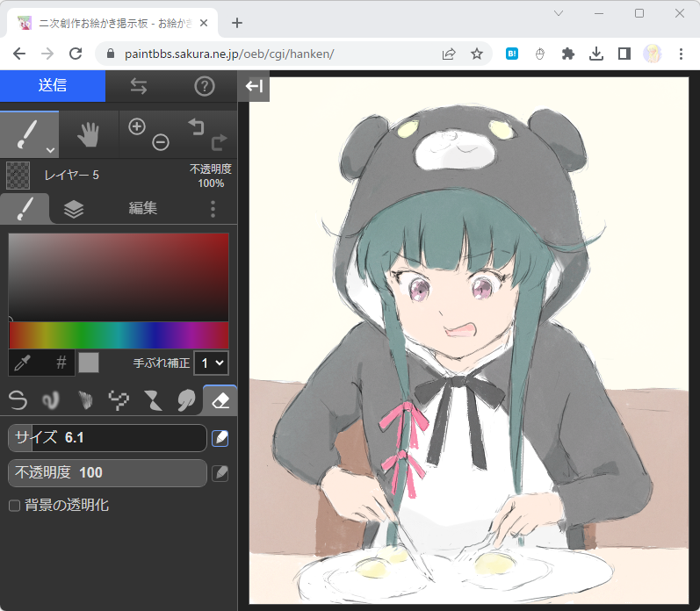
Task: Click the 送信 submit button
Action: tap(53, 86)
